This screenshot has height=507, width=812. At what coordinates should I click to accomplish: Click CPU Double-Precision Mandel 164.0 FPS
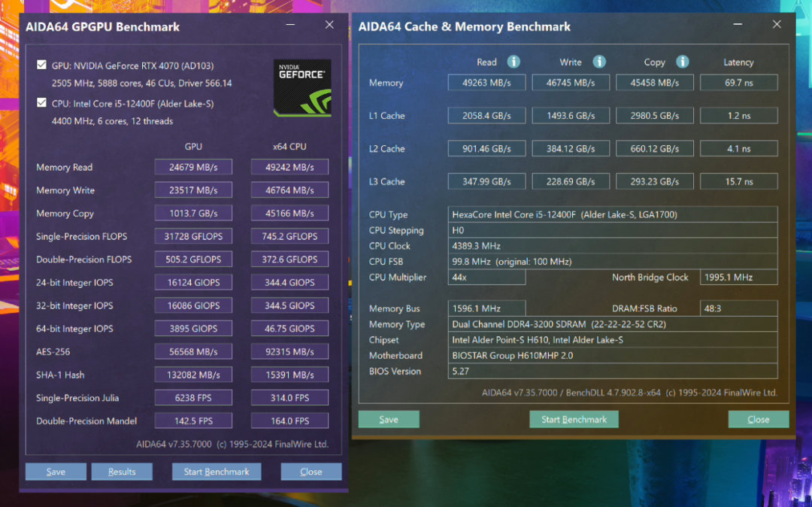pos(289,420)
